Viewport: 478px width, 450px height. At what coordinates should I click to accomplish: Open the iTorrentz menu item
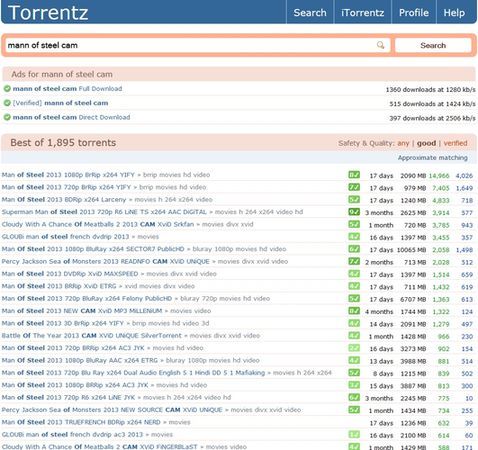pos(362,12)
